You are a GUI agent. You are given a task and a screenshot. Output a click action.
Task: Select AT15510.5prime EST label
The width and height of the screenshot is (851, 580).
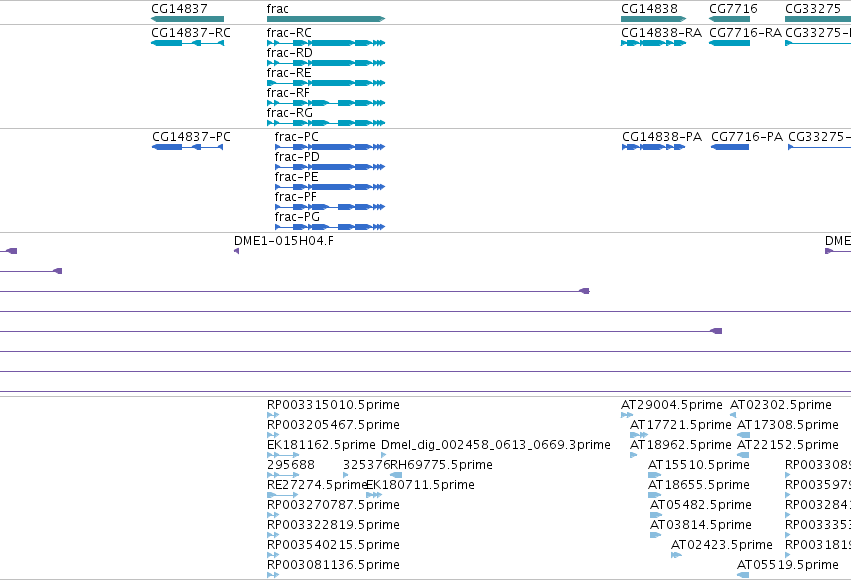point(698,465)
